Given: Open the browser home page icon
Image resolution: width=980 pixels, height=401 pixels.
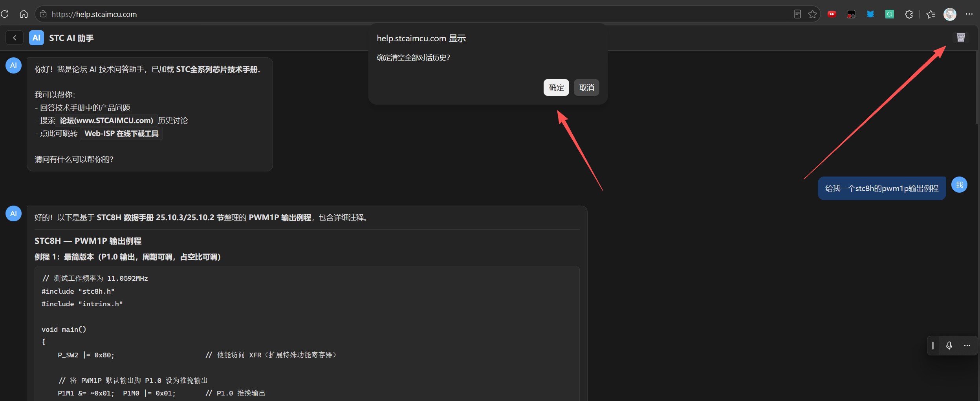Looking at the screenshot, I should click(24, 14).
